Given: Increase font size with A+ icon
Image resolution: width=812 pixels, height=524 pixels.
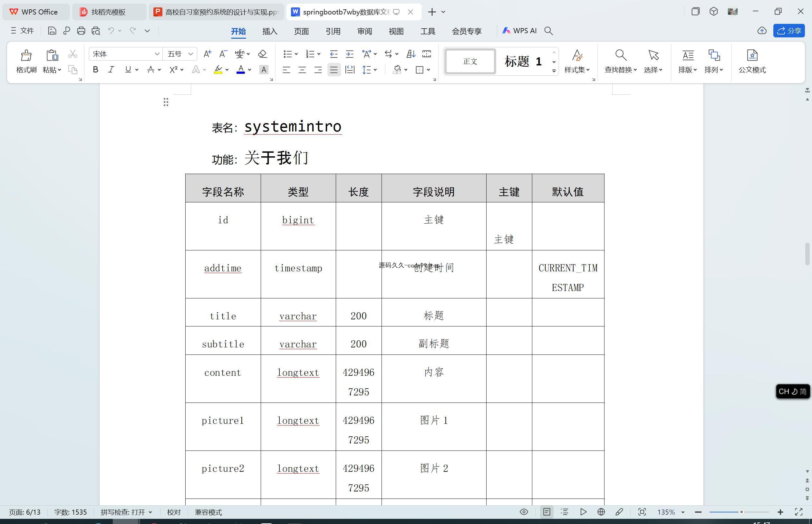Looking at the screenshot, I should click(x=207, y=54).
